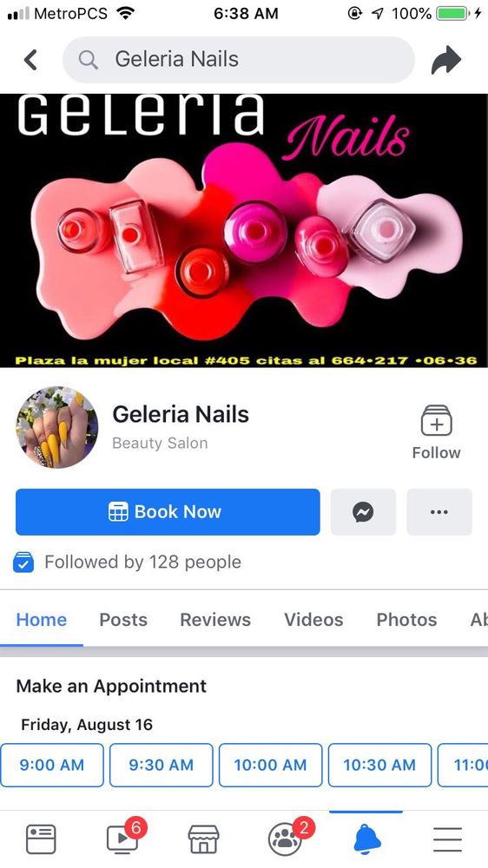The image size is (488, 868).
Task: Open the Videos tab
Action: pos(314,620)
